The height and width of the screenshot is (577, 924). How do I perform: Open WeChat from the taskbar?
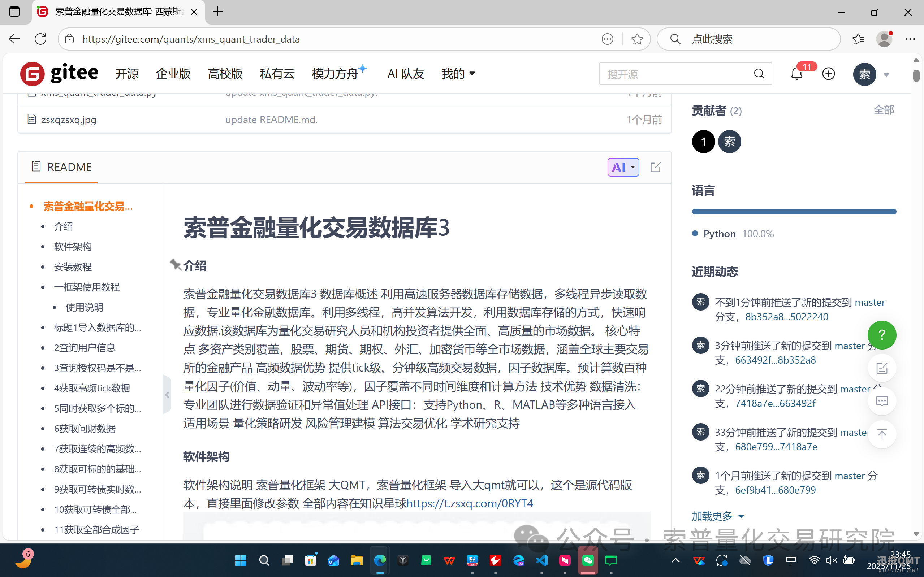(588, 560)
